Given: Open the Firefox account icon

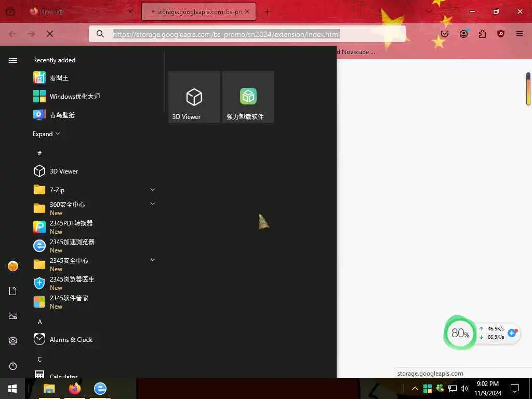Looking at the screenshot, I should (x=463, y=34).
